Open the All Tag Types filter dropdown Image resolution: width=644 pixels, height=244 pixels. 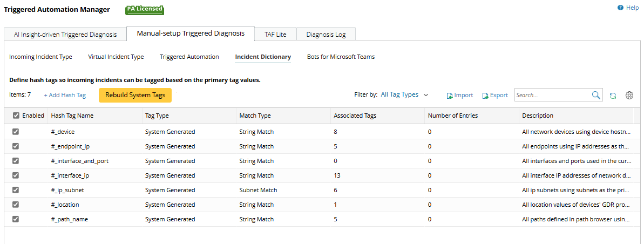tap(404, 94)
